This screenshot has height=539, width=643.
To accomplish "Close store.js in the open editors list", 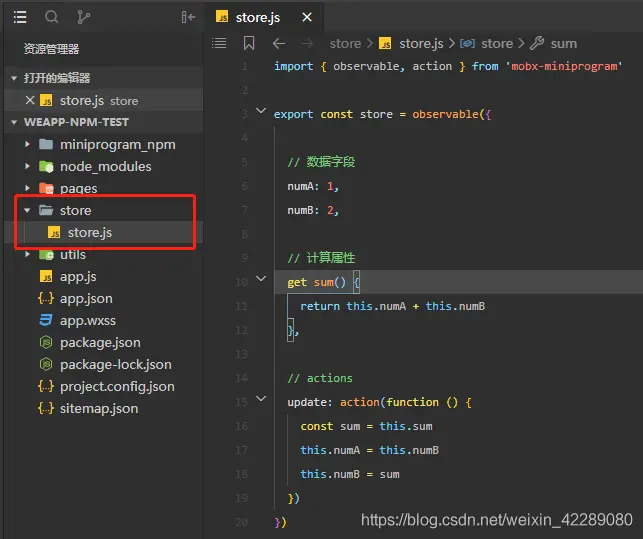I will (x=30, y=100).
